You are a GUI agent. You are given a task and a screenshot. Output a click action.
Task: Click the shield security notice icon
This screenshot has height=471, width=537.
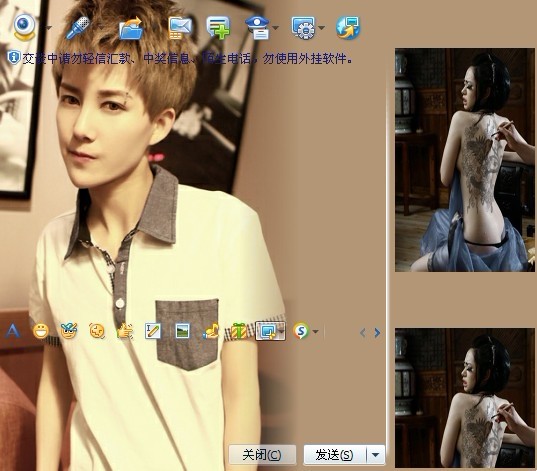tap(14, 58)
